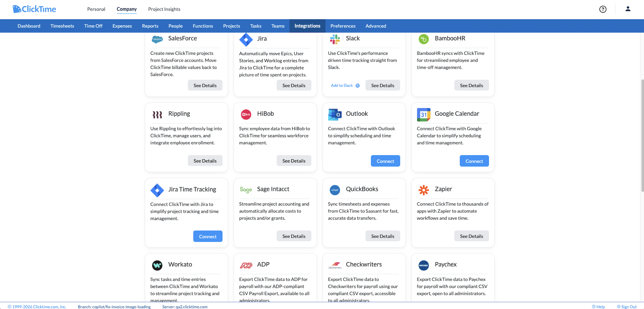644x309 pixels.
Task: See Details for QuickBooks integration
Action: click(x=382, y=236)
